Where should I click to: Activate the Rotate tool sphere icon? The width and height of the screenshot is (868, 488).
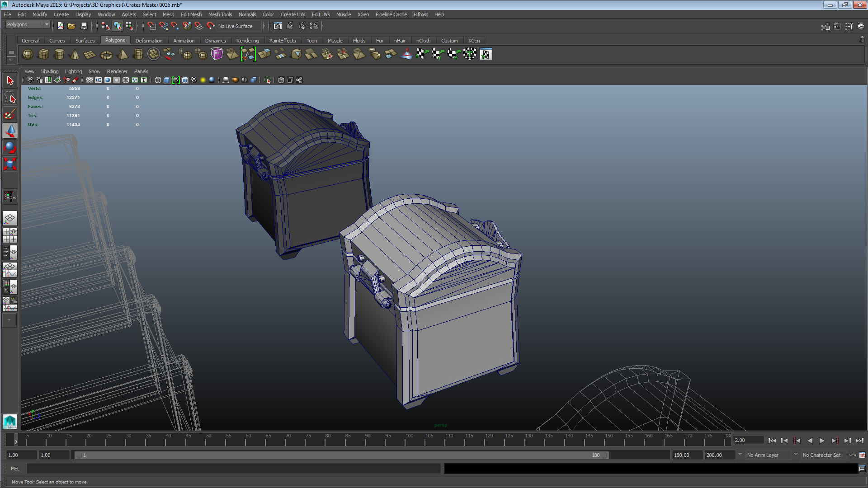tap(10, 147)
